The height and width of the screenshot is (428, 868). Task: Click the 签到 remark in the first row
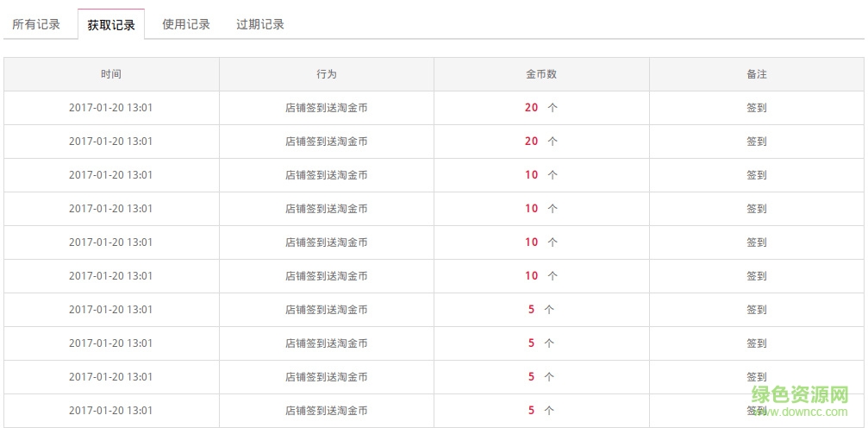[x=757, y=108]
